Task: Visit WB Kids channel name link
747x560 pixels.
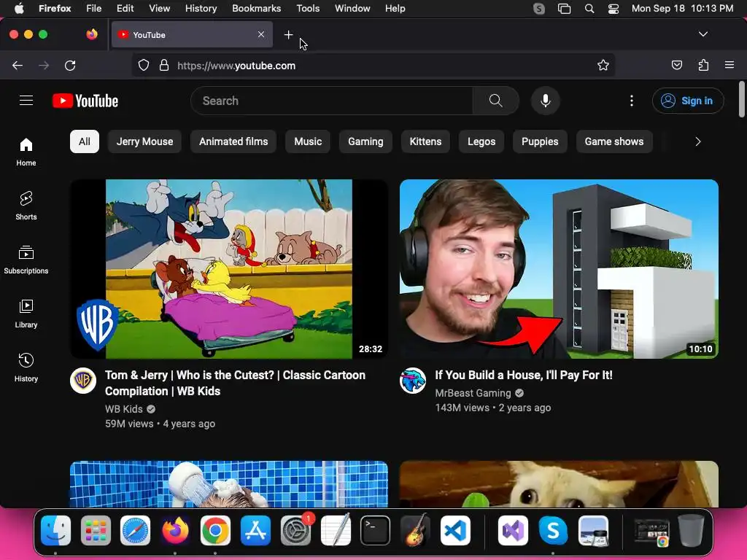Action: coord(124,409)
